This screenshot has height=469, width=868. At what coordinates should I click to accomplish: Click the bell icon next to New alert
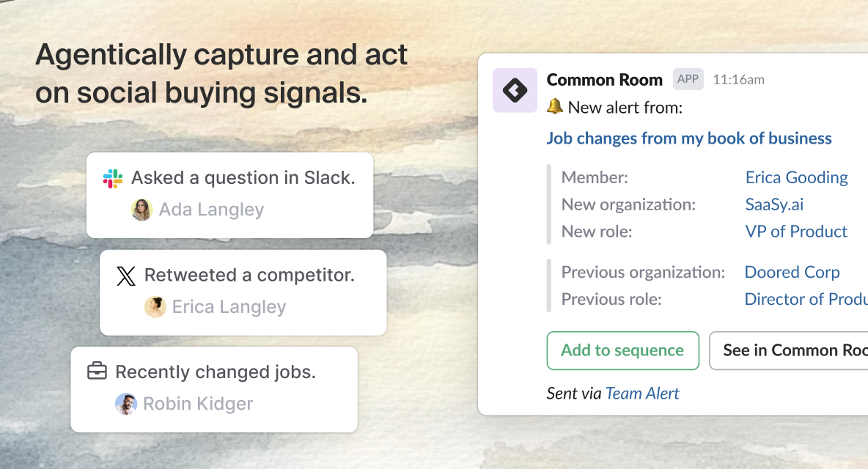click(555, 106)
